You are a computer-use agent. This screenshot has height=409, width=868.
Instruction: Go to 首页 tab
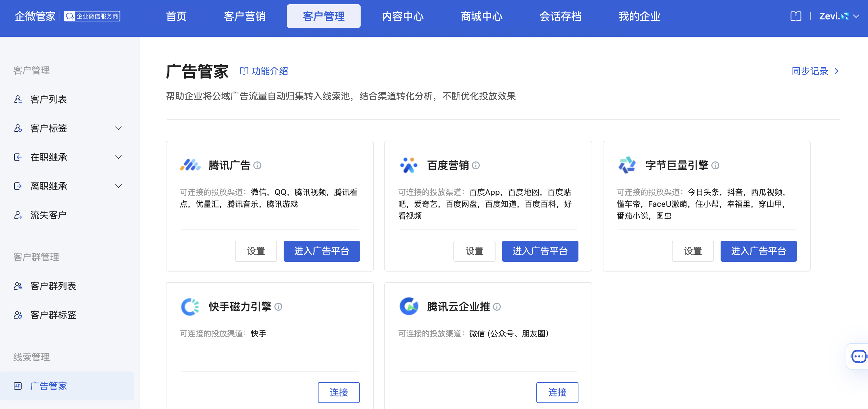click(176, 16)
